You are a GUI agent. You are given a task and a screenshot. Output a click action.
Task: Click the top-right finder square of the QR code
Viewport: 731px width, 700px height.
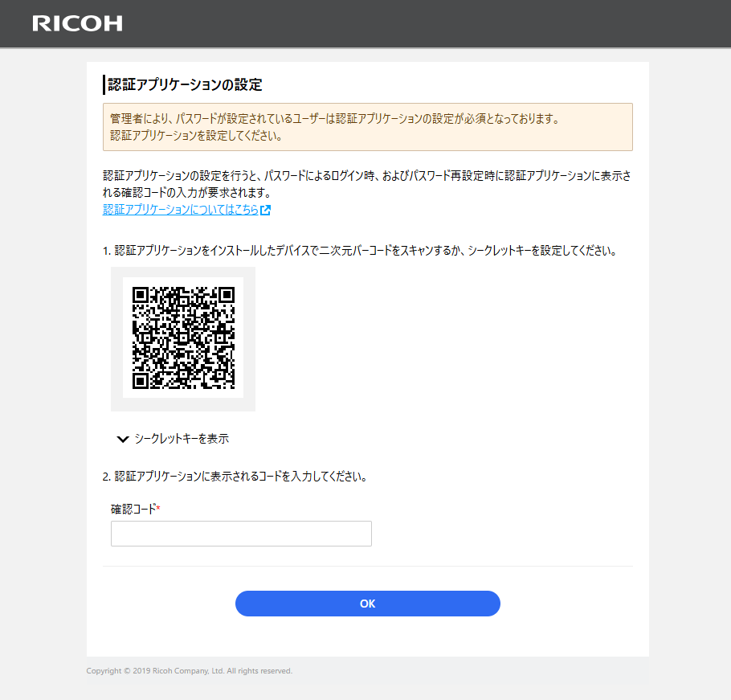227,295
